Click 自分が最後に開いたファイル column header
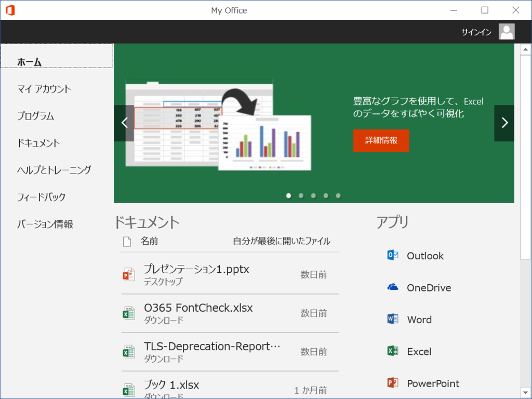This screenshot has height=399, width=532. 281,241
